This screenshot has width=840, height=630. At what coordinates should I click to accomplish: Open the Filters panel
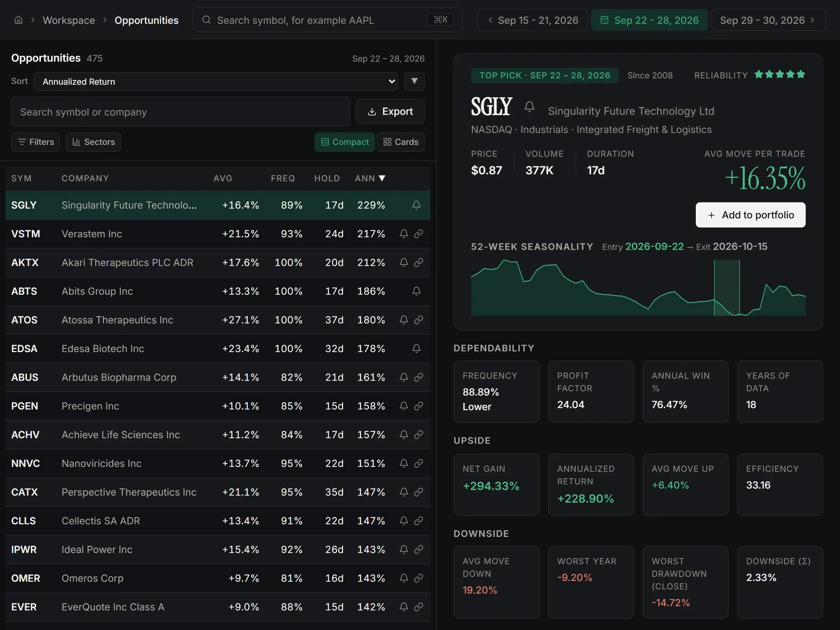(x=36, y=142)
